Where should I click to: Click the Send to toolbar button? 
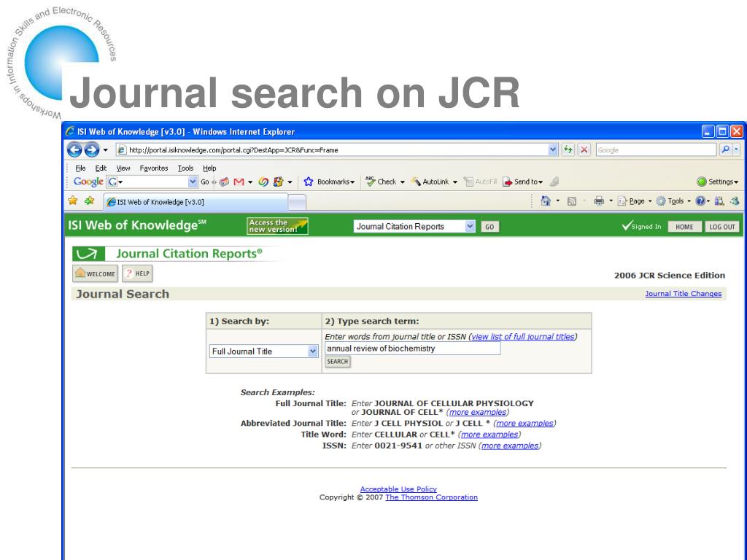tap(522, 182)
